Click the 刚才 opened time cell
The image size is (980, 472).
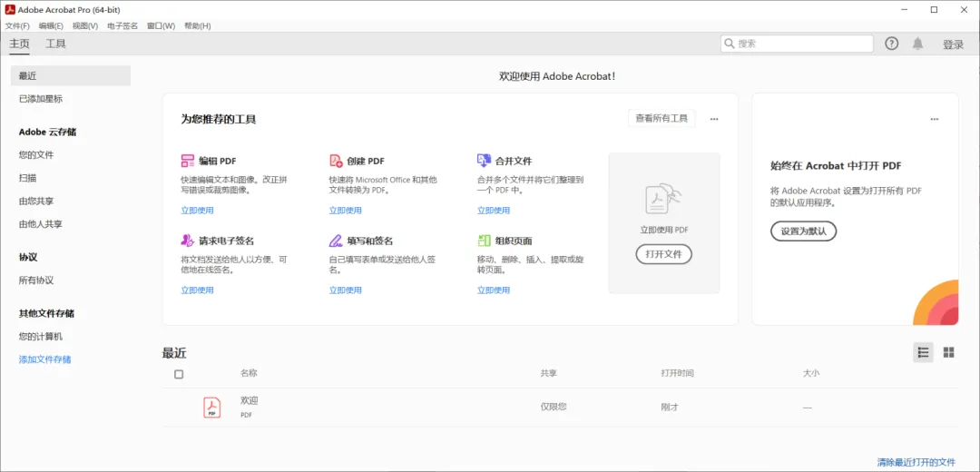[670, 407]
